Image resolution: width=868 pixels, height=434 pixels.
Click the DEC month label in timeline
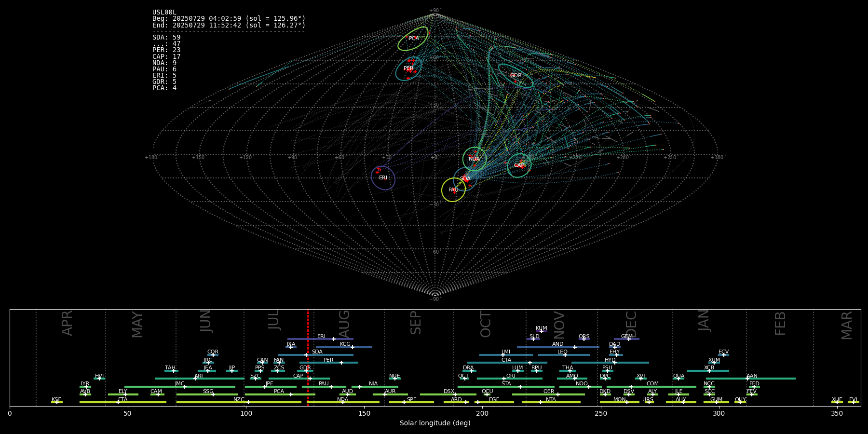tap(631, 324)
